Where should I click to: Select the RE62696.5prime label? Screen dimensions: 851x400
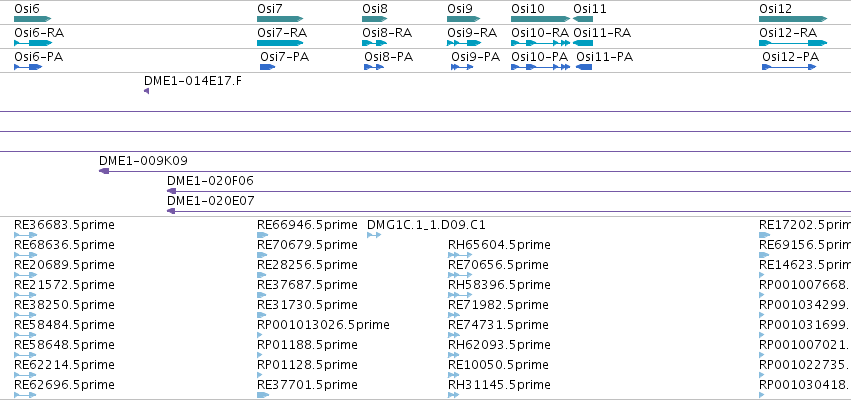(x=65, y=385)
